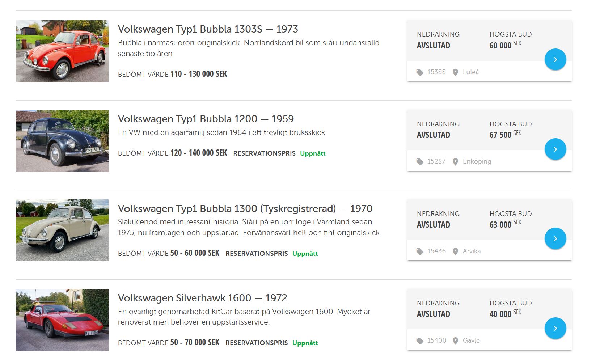596x364 pixels.
Task: Click the tag icon beside lot 15388
Action: [x=420, y=72]
